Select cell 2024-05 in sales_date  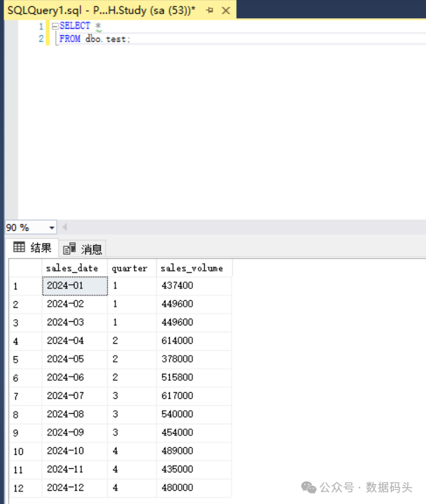75,359
